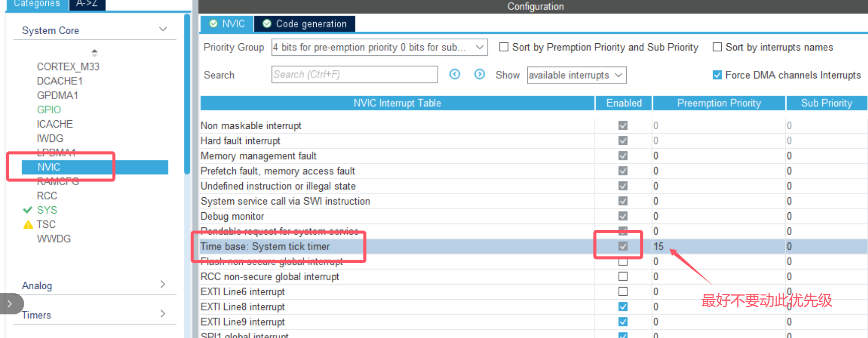Switch to the Code generation tab
Viewport: 868px width, 338px height.
pyautogui.click(x=305, y=24)
